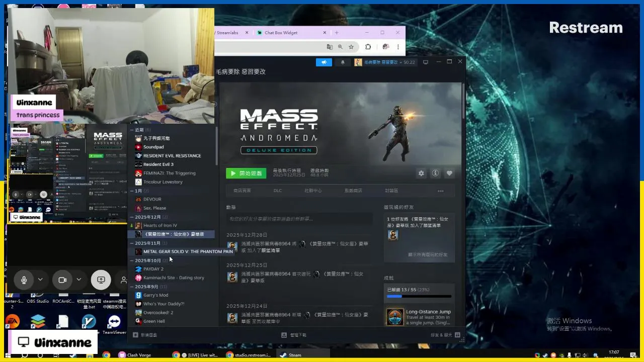644x362 pixels.
Task: Click friend avatar in friends who play
Action: tap(393, 235)
